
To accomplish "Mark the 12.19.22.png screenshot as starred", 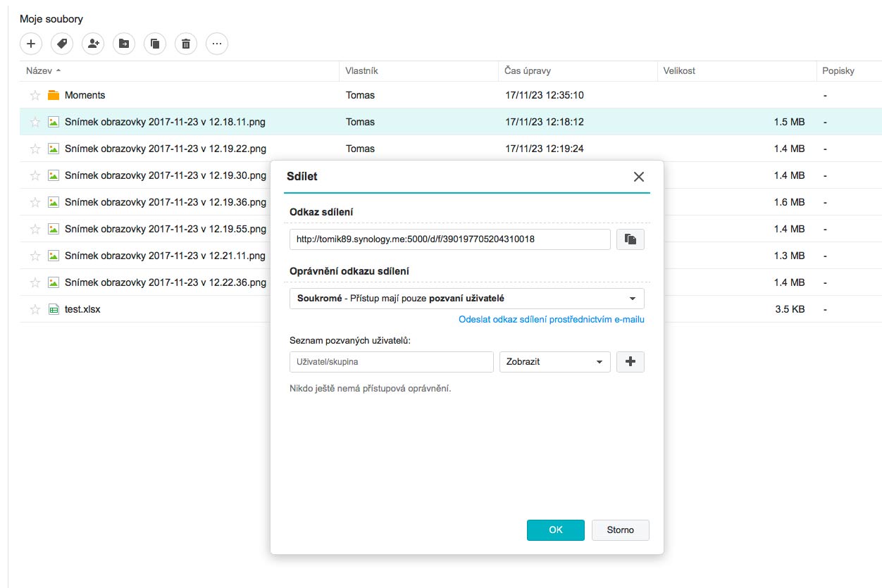I will point(35,149).
